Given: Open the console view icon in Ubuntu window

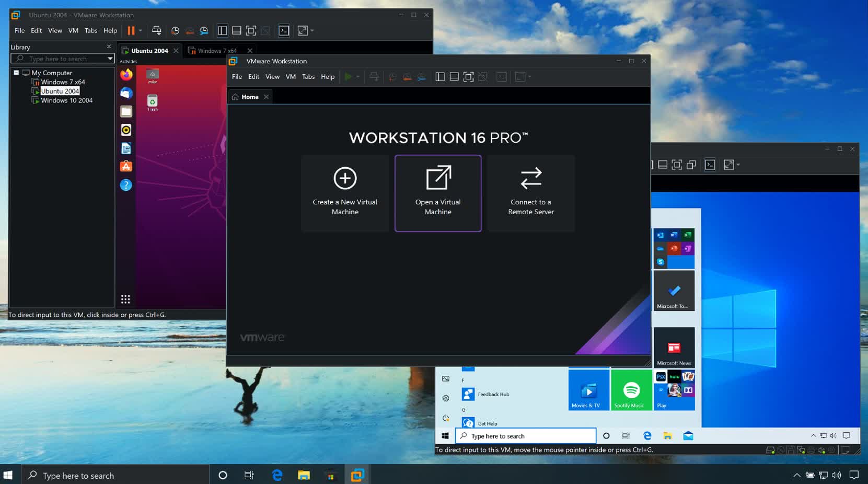Looking at the screenshot, I should tap(284, 31).
